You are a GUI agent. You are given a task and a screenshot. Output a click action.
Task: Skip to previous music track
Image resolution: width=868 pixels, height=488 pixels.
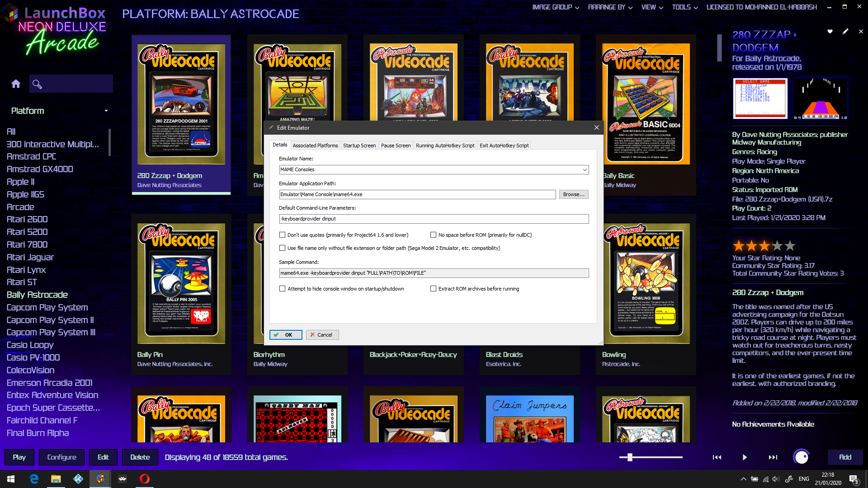click(717, 457)
